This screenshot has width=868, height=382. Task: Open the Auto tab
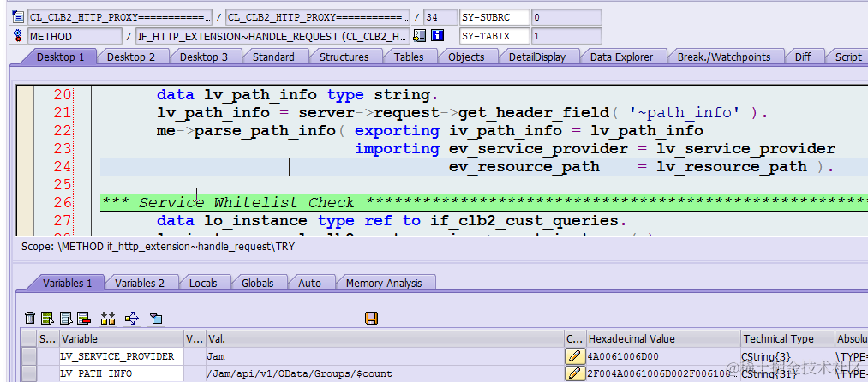click(309, 283)
